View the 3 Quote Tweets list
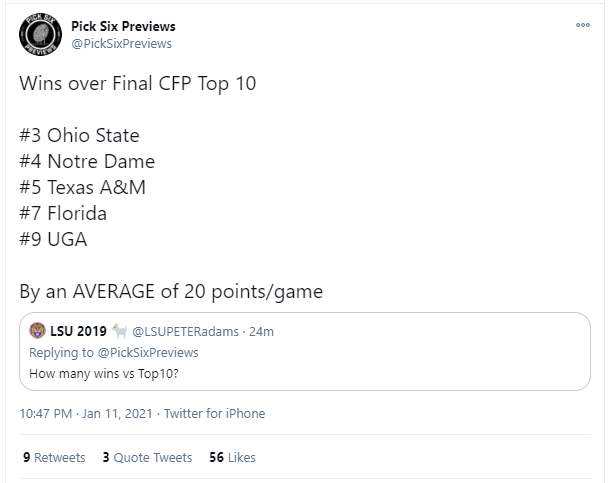Viewport: 610px width, 483px height. [x=147, y=457]
